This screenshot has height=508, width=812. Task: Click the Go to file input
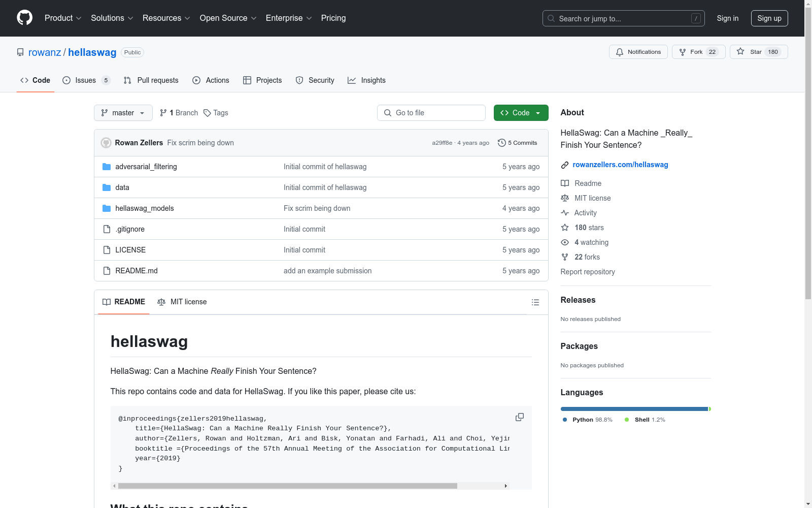(x=431, y=113)
